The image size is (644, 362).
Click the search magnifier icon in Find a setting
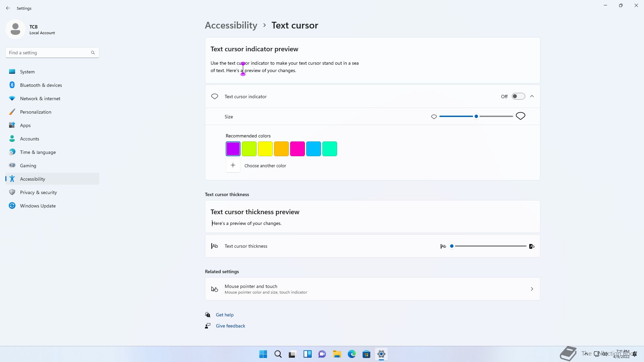[93, 53]
